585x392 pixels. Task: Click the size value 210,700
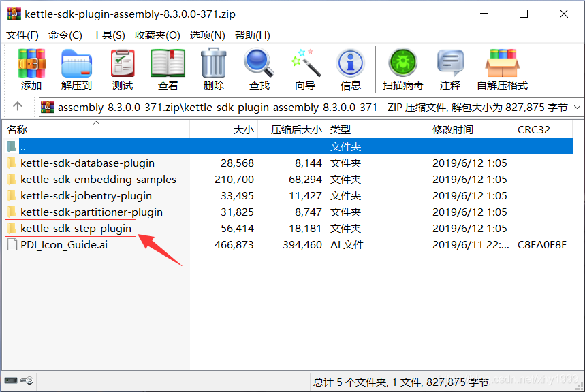(x=234, y=180)
